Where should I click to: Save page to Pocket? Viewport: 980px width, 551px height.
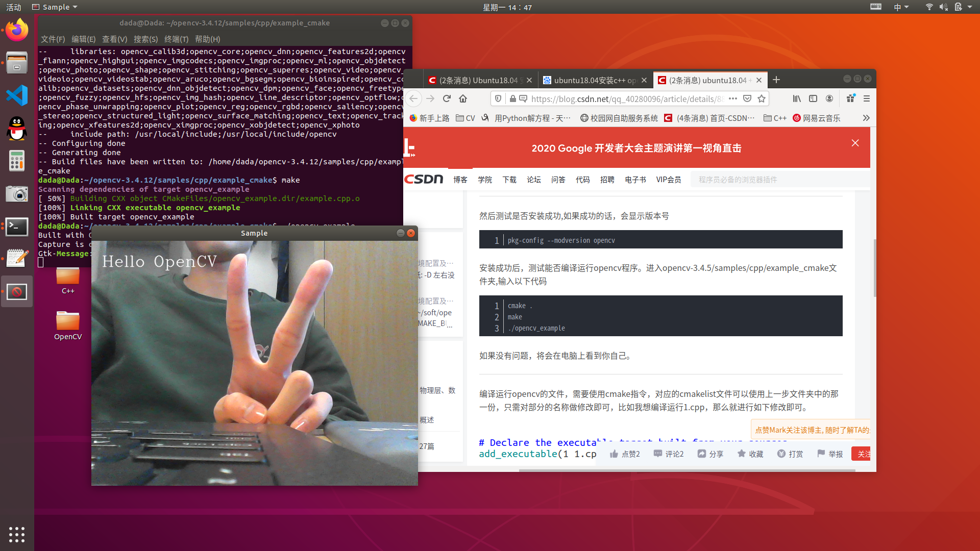point(747,98)
